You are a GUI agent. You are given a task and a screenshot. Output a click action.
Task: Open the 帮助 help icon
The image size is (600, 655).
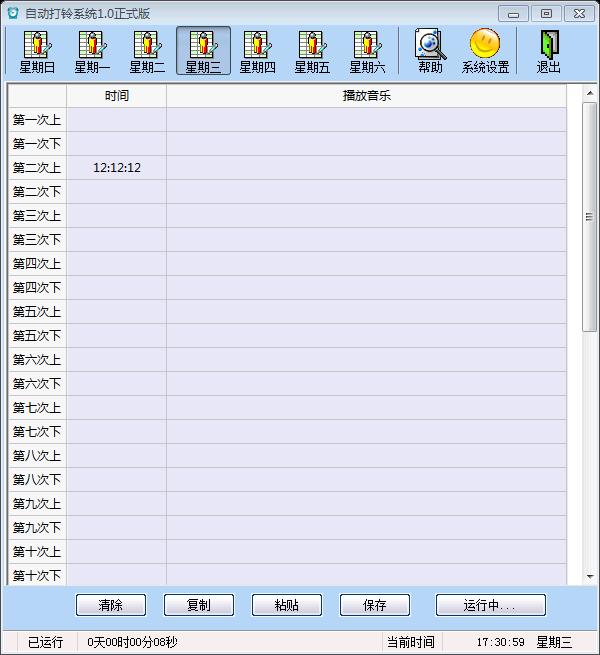coord(430,51)
